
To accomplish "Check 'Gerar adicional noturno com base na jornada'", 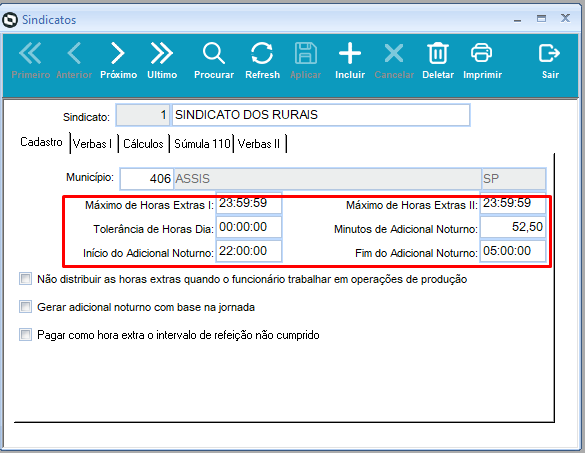I will coord(25,307).
